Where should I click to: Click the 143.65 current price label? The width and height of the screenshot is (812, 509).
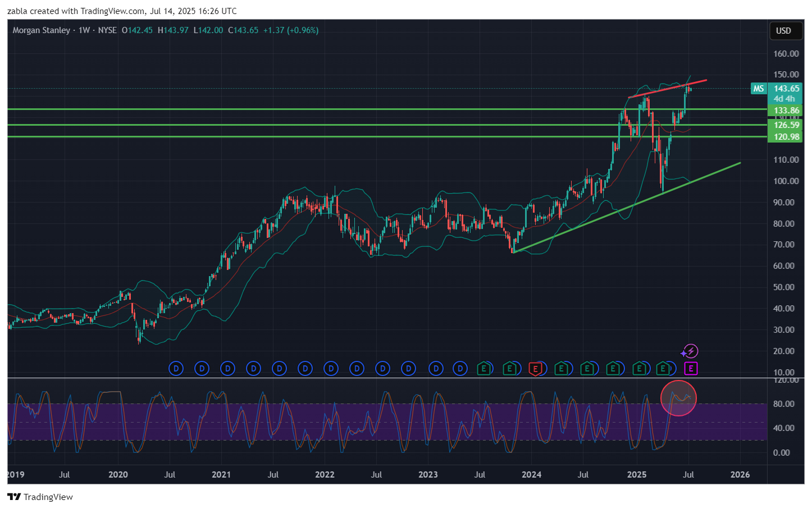pyautogui.click(x=786, y=89)
